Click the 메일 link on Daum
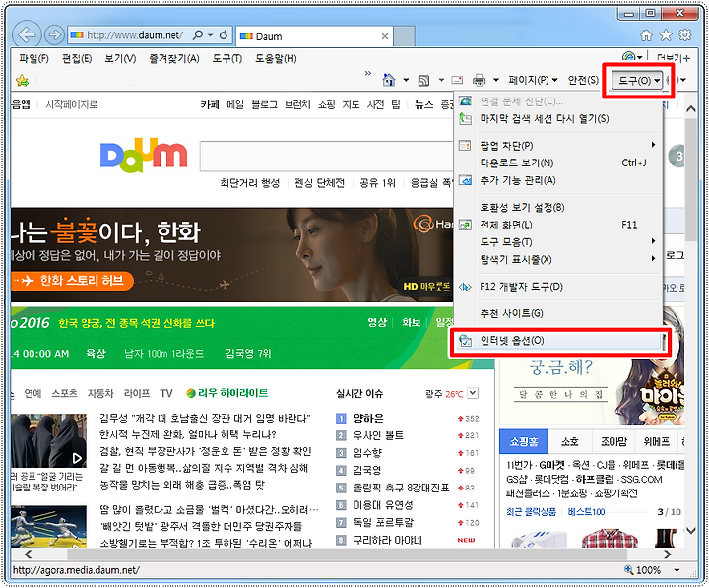This screenshot has height=588, width=709. (235, 105)
